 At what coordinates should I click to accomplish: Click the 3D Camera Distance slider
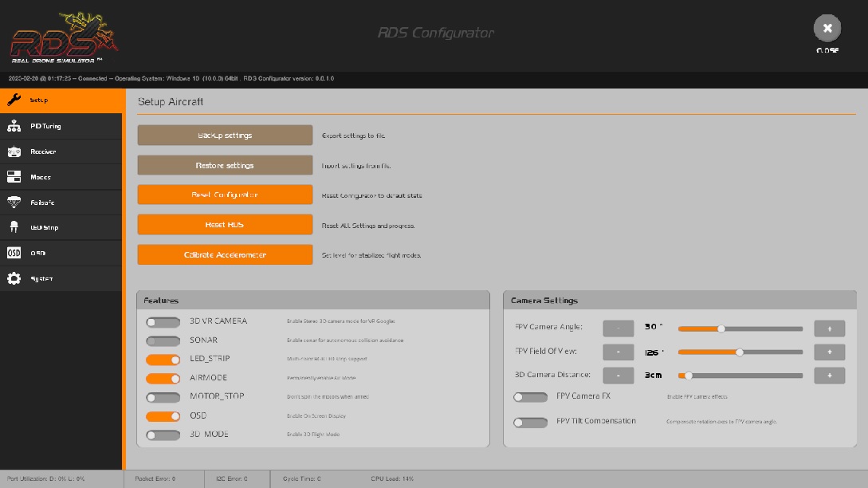(740, 375)
